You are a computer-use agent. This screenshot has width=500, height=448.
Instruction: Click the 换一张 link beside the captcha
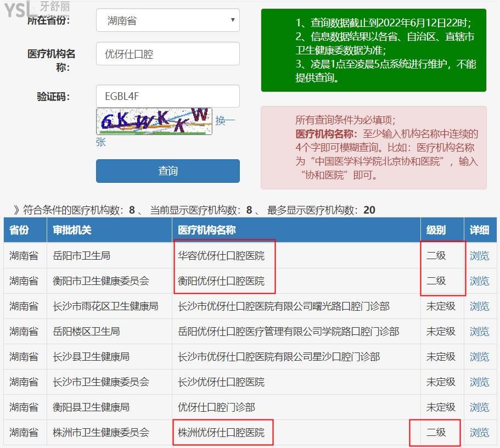click(225, 121)
